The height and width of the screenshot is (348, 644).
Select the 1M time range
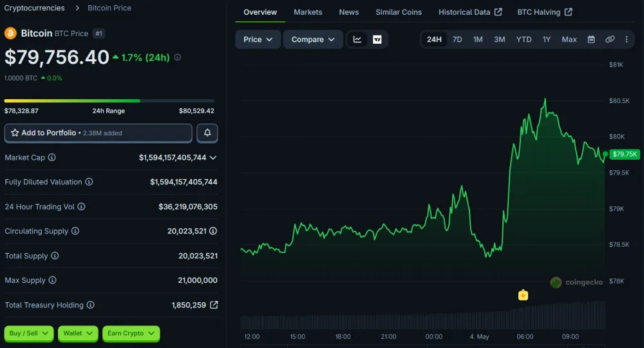click(x=478, y=39)
